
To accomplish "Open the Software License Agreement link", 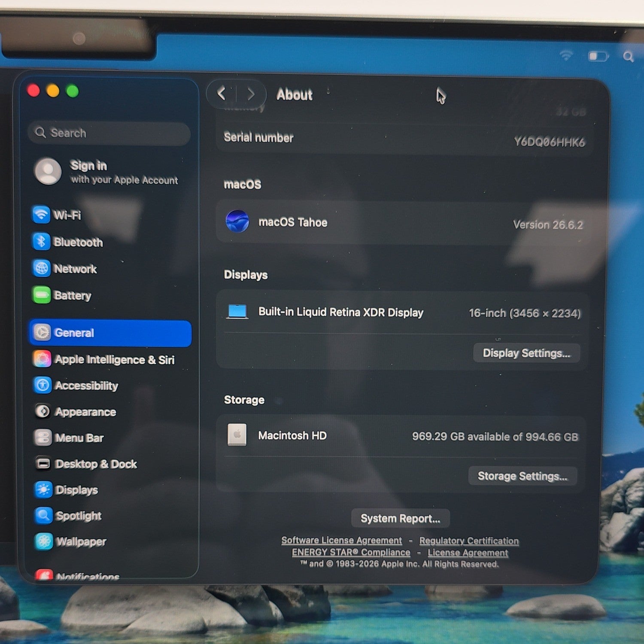I will (342, 540).
